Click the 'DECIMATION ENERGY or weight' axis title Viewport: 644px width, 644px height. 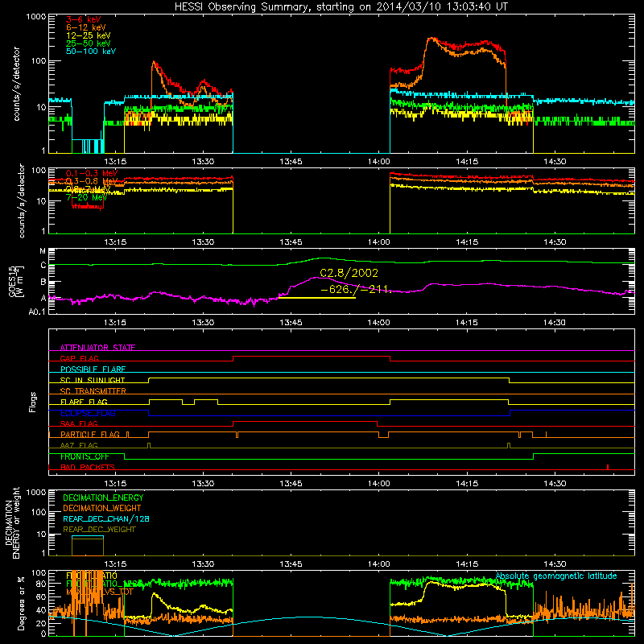click(x=12, y=522)
